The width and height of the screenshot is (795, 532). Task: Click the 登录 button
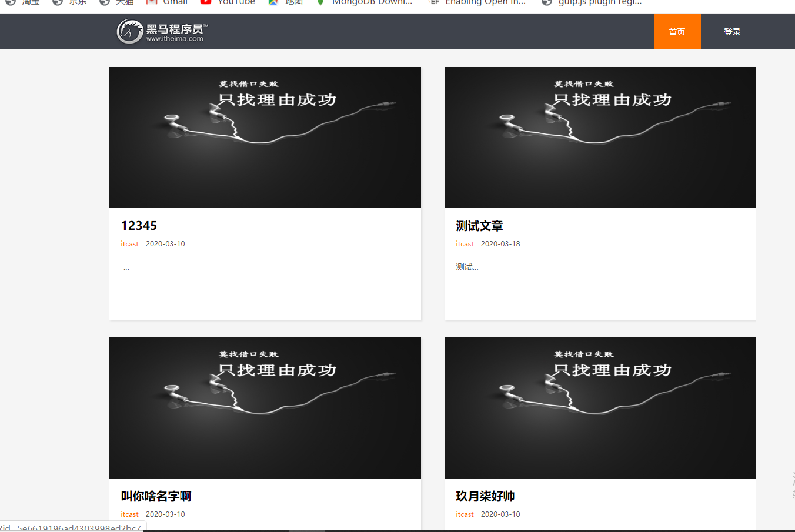(x=732, y=32)
